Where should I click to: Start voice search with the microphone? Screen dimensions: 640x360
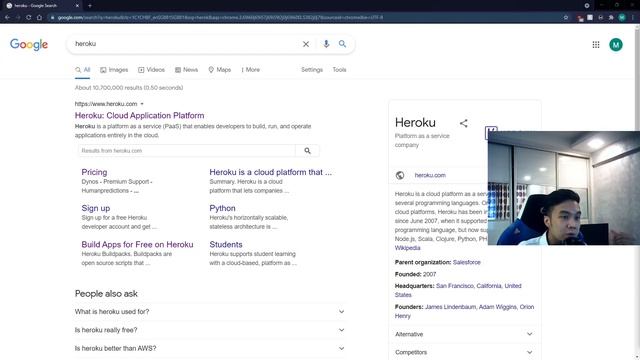click(x=326, y=44)
